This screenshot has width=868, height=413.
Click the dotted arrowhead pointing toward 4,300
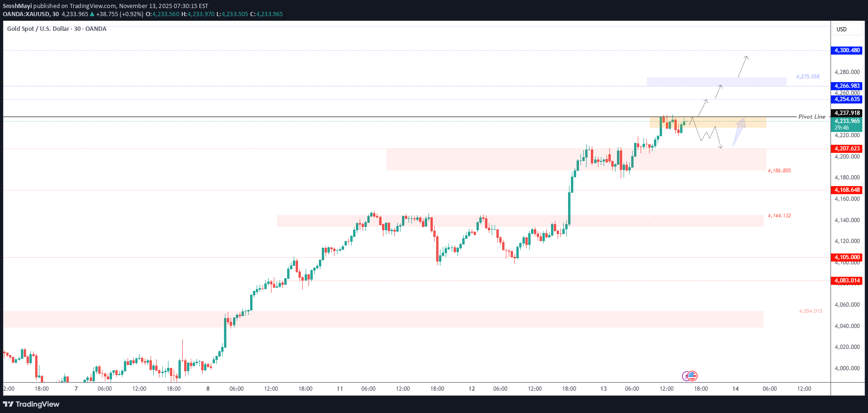(746, 57)
